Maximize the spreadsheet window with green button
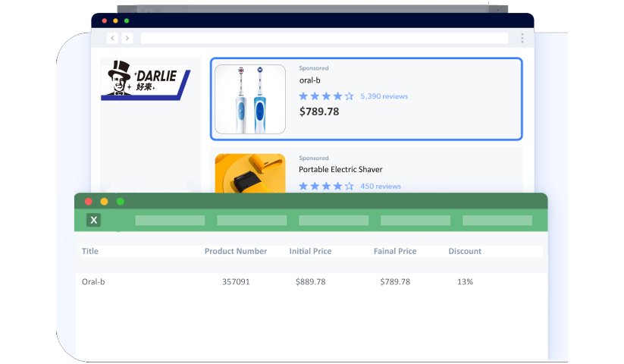The image size is (624, 364). pyautogui.click(x=121, y=202)
